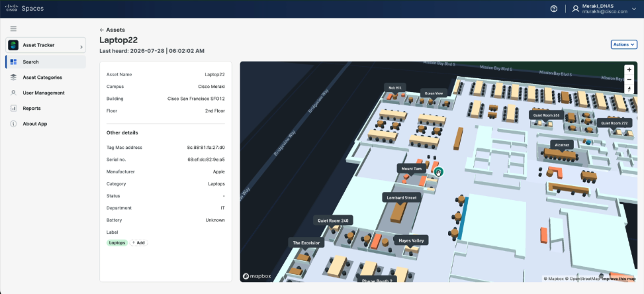The width and height of the screenshot is (644, 294).
Task: Click the About App info icon
Action: point(13,124)
